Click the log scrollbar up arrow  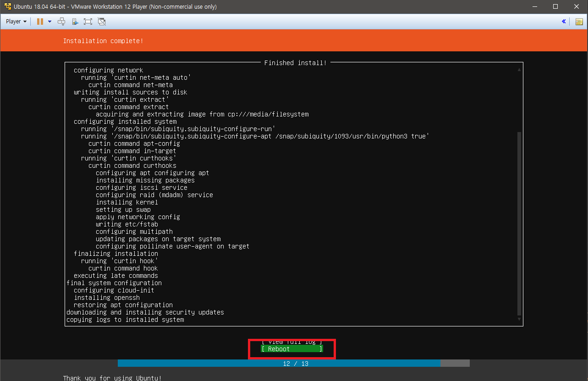pos(519,70)
